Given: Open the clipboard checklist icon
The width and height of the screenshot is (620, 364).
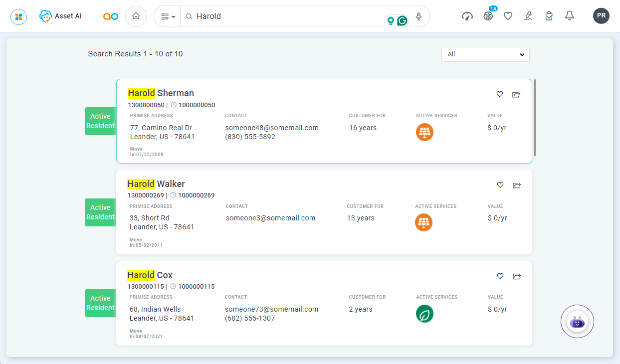Looking at the screenshot, I should click(549, 16).
